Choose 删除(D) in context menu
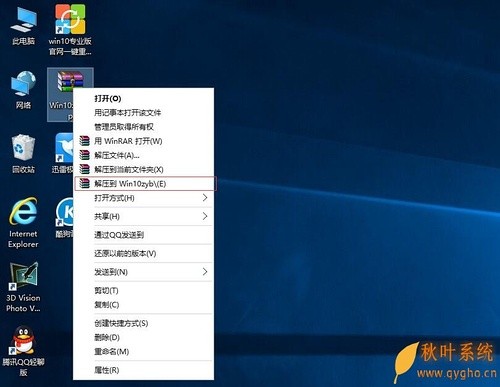Screen dimensions: 500x387 click(x=143, y=337)
